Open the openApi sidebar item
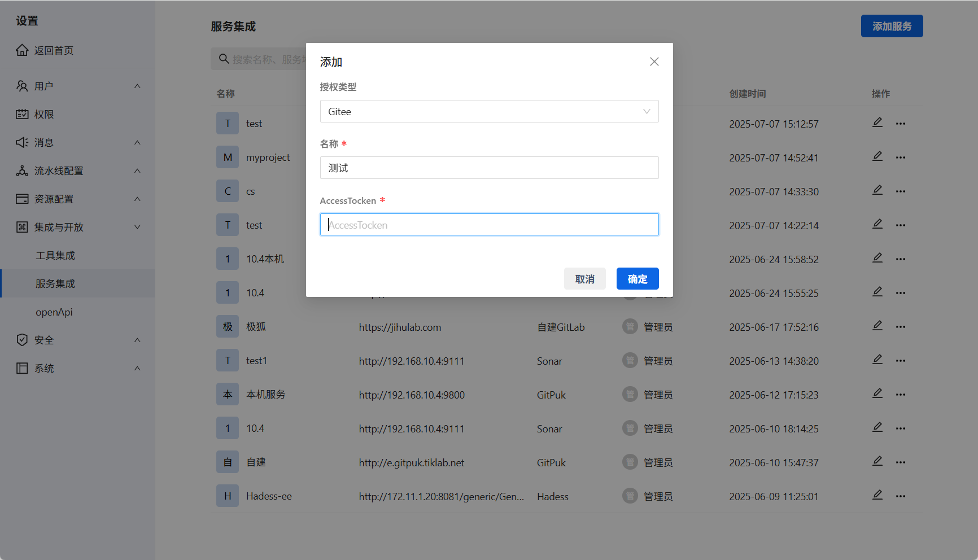Image resolution: width=978 pixels, height=560 pixels. click(x=54, y=312)
